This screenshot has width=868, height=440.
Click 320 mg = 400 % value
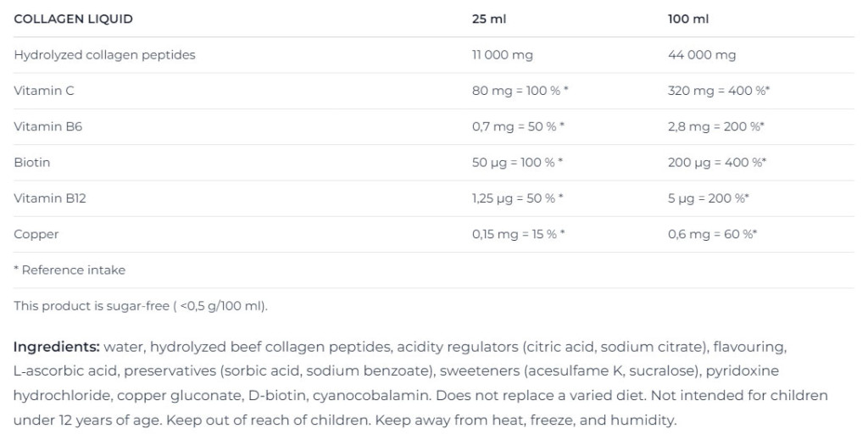pos(719,91)
